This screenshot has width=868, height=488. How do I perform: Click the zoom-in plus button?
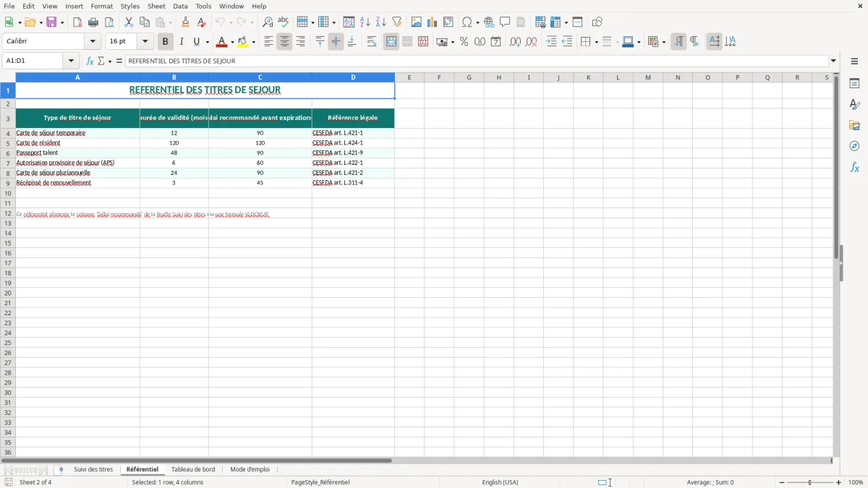point(839,482)
